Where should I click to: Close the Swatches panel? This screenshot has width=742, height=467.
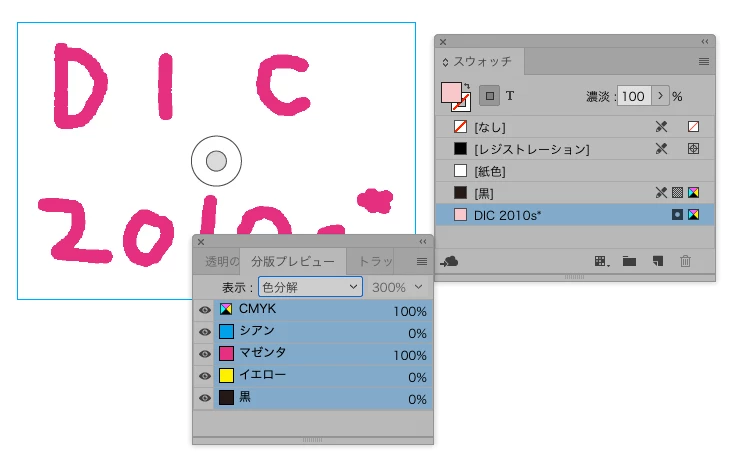point(443,42)
